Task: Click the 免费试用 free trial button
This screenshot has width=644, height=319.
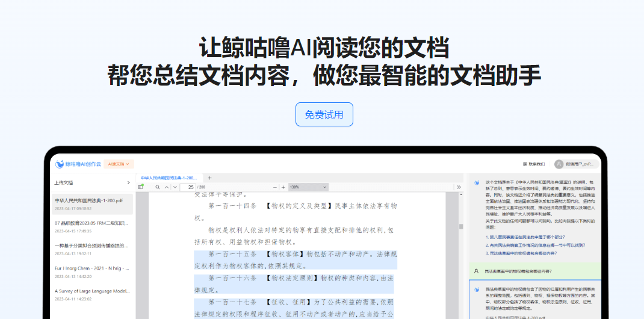Action: 324,114
